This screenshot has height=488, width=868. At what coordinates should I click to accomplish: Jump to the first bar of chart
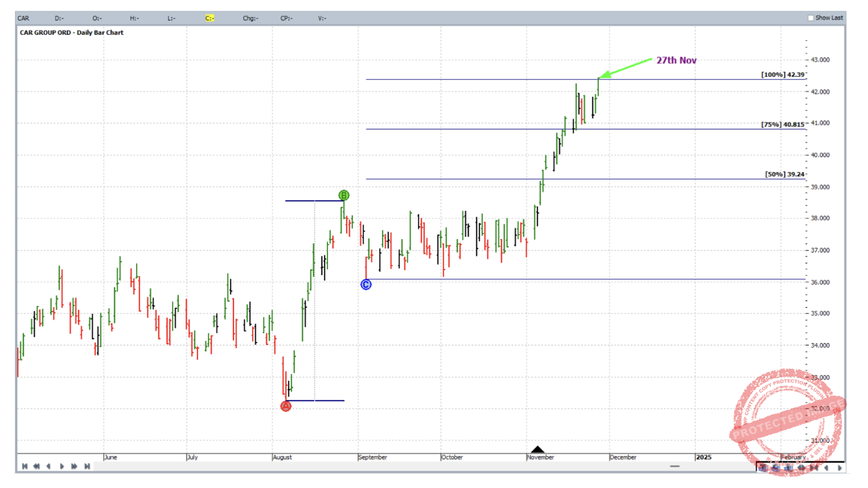(x=24, y=466)
